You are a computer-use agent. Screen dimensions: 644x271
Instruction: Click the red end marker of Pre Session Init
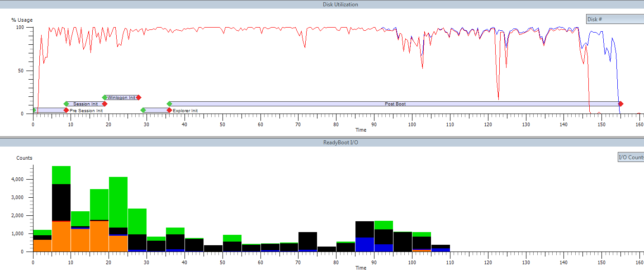pos(66,110)
